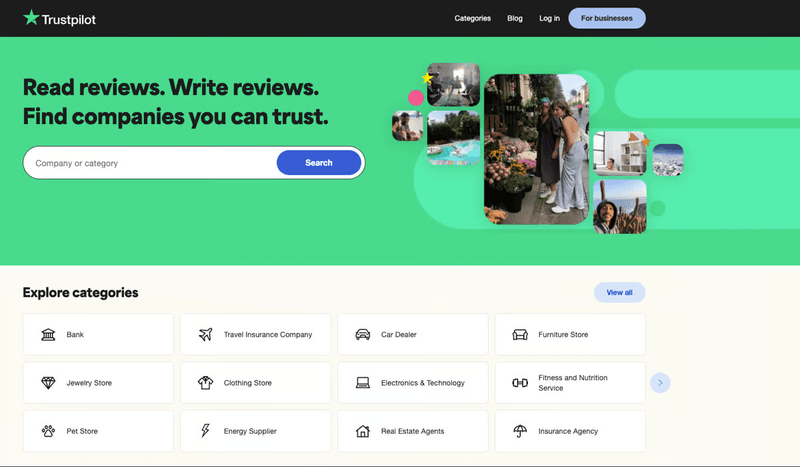Viewport: 800px width, 467px height.
Task: Open the Log in link
Action: [x=549, y=18]
